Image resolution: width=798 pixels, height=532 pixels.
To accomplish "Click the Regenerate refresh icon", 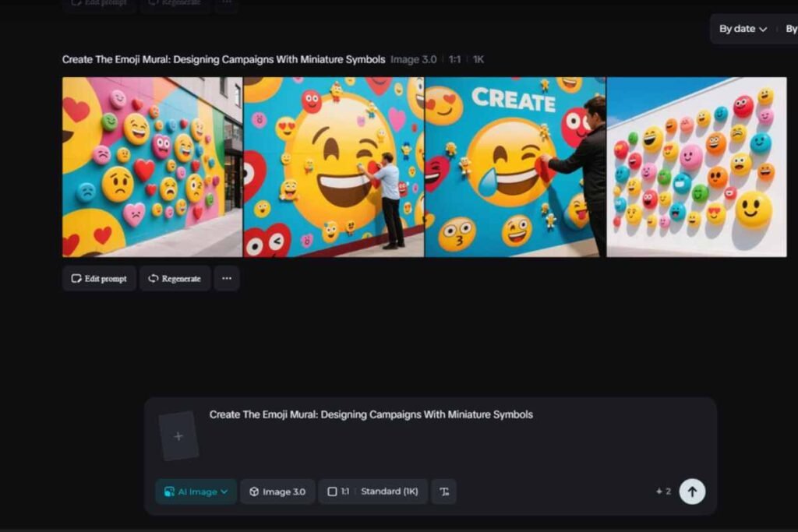I will pos(154,278).
